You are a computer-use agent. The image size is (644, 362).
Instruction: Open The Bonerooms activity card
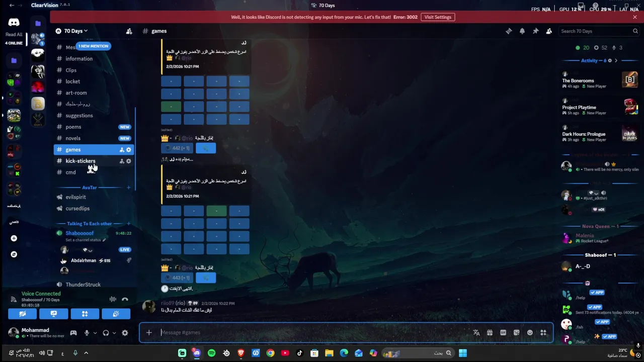[x=600, y=80]
